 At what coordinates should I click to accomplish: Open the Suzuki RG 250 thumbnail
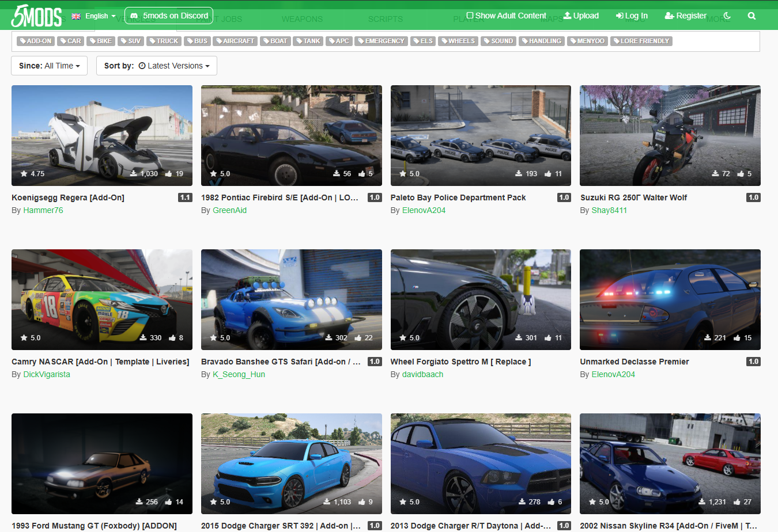point(670,135)
